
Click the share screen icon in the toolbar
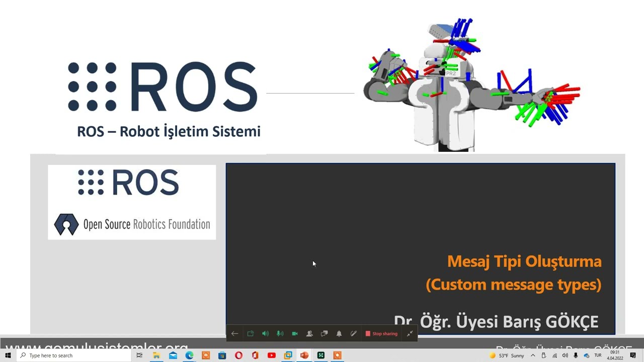[x=250, y=333]
